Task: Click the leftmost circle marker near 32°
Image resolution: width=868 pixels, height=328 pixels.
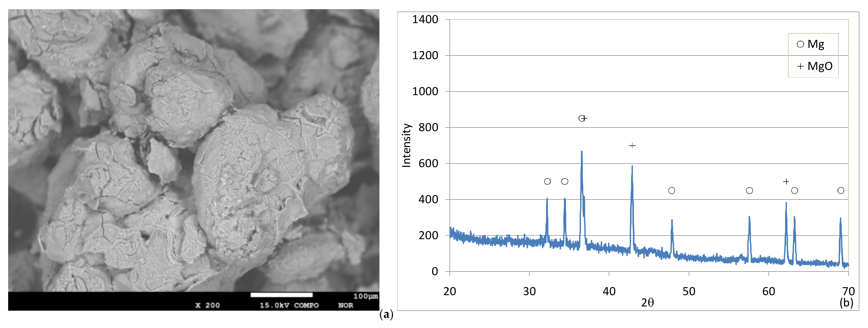Action: tap(547, 182)
